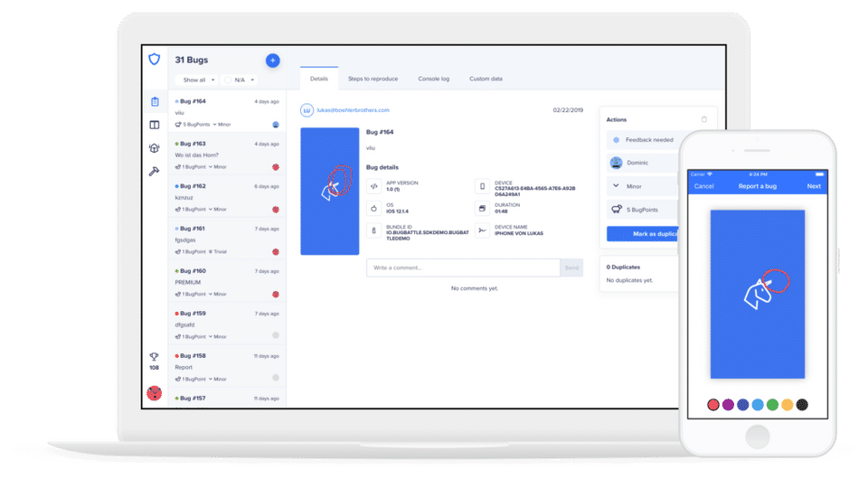Select Bug #163 in the list
Screen dimensions: 868x479
pos(227,155)
